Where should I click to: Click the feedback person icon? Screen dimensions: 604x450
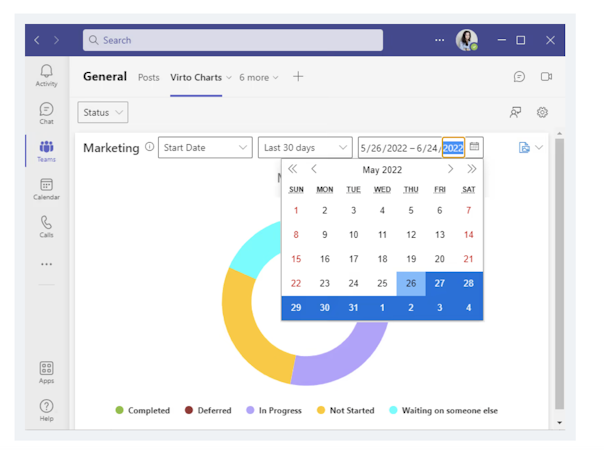click(515, 112)
